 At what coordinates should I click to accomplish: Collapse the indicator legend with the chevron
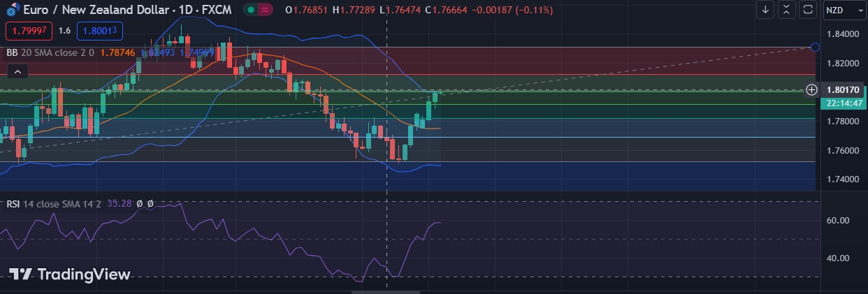[17, 71]
